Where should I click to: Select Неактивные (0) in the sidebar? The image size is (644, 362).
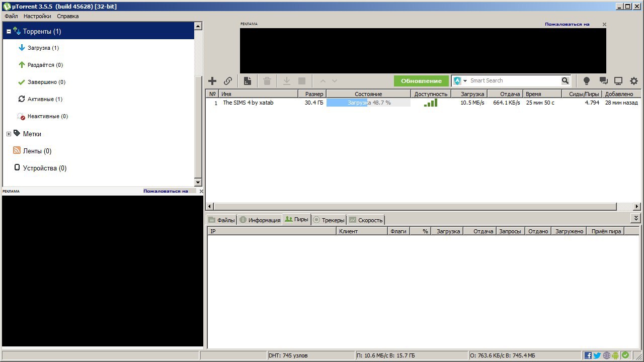tap(47, 117)
